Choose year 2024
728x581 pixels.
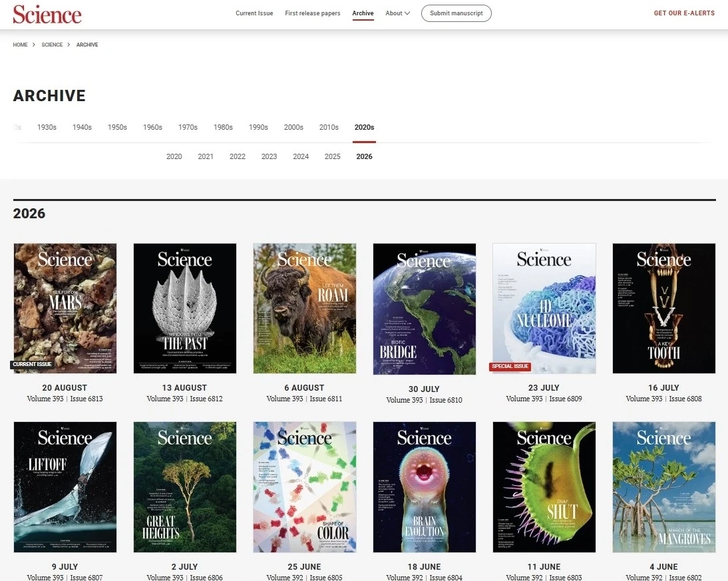[x=301, y=156]
